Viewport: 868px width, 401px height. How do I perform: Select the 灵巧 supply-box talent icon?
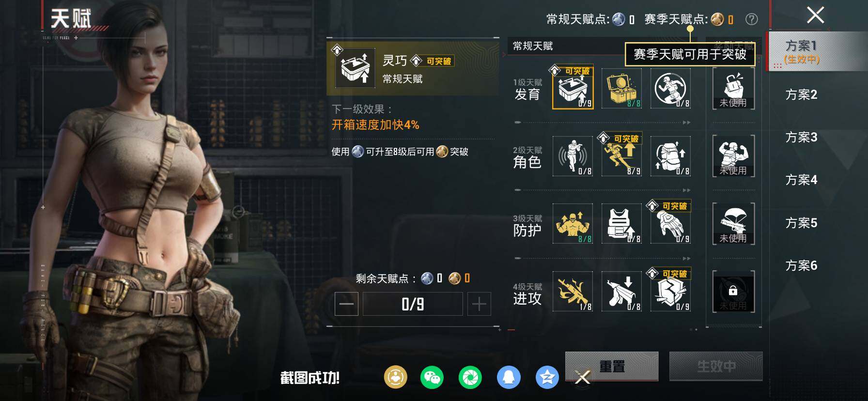click(573, 89)
